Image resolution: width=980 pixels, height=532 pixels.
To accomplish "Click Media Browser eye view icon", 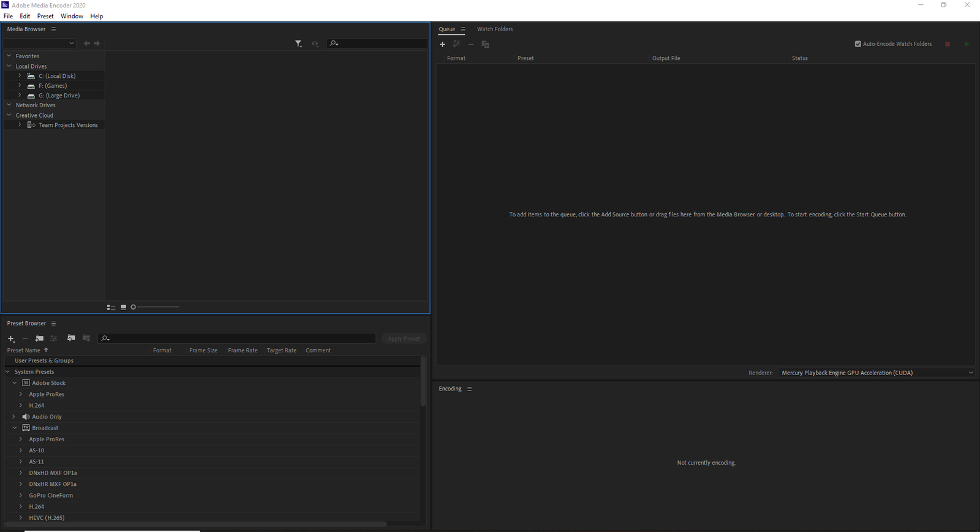I will [315, 44].
